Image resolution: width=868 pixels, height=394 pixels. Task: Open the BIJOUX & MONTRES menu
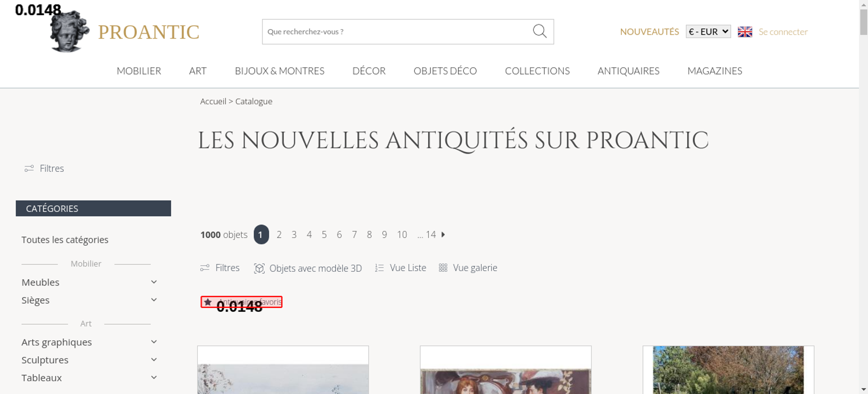[x=279, y=71]
